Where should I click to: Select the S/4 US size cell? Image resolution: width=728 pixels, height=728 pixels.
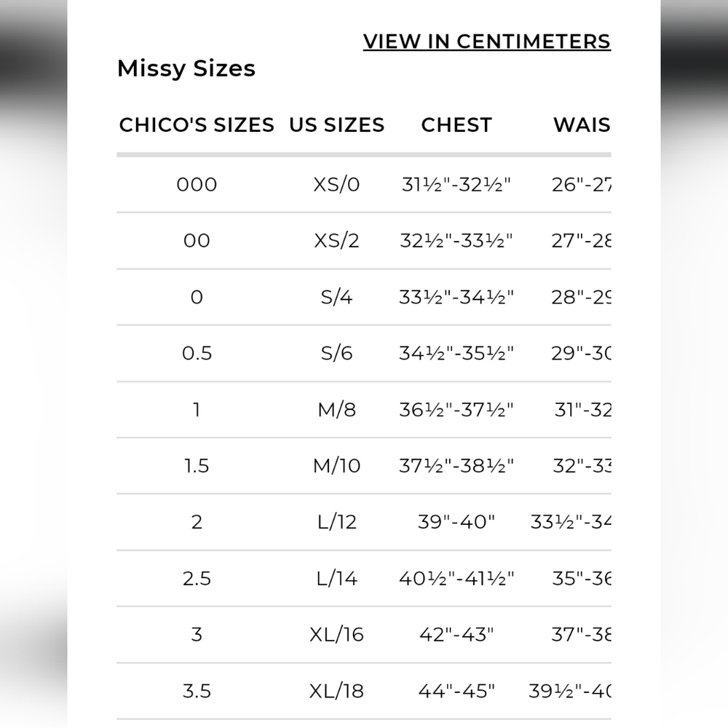coord(336,297)
